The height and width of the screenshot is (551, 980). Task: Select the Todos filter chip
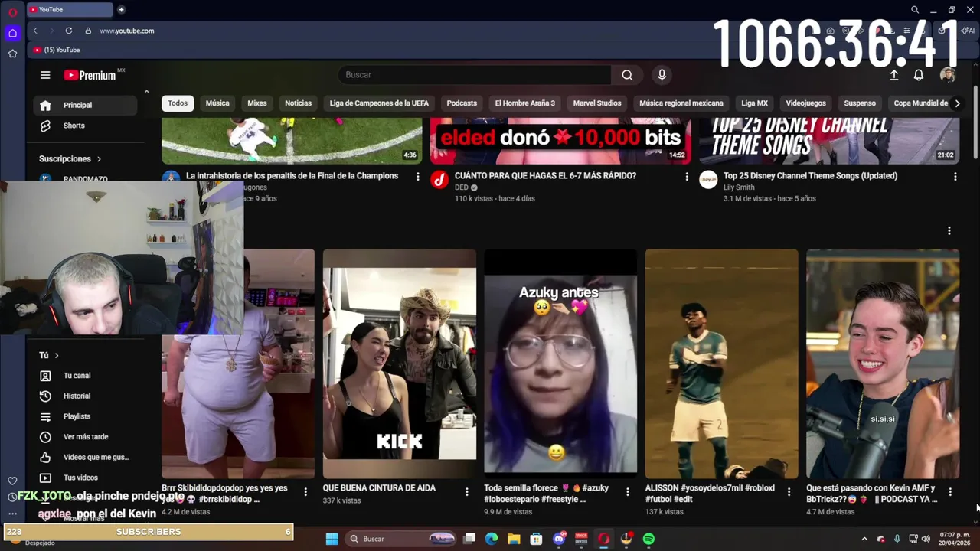(x=178, y=103)
